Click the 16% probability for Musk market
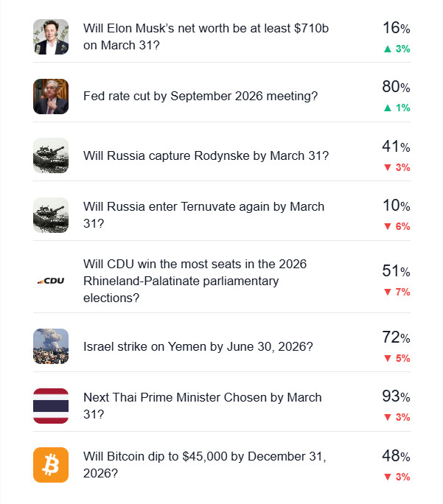Screen dimensions: 443x504 click(396, 29)
